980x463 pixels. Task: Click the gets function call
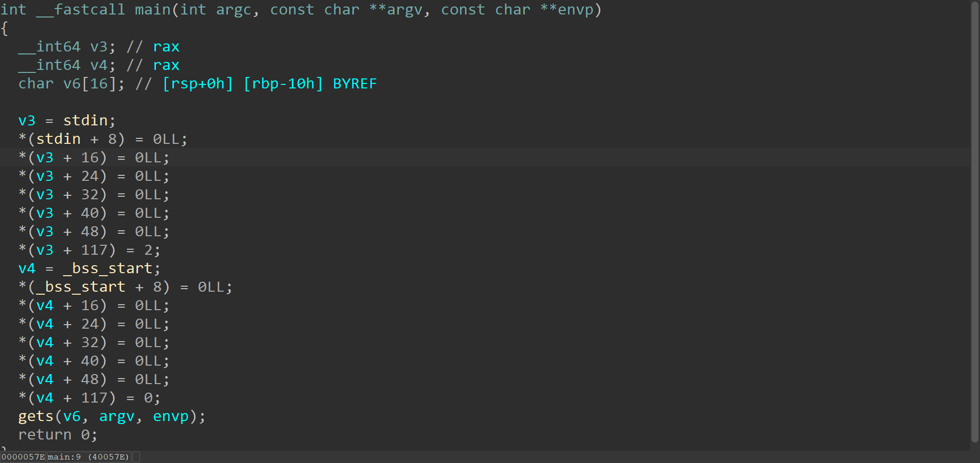coord(35,417)
